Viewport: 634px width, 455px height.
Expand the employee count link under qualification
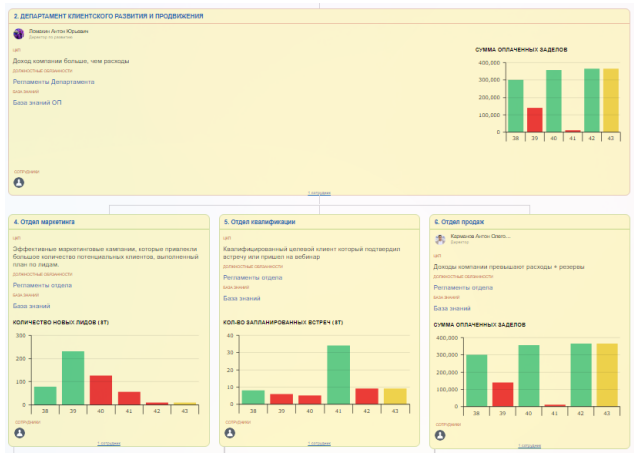(x=318, y=443)
